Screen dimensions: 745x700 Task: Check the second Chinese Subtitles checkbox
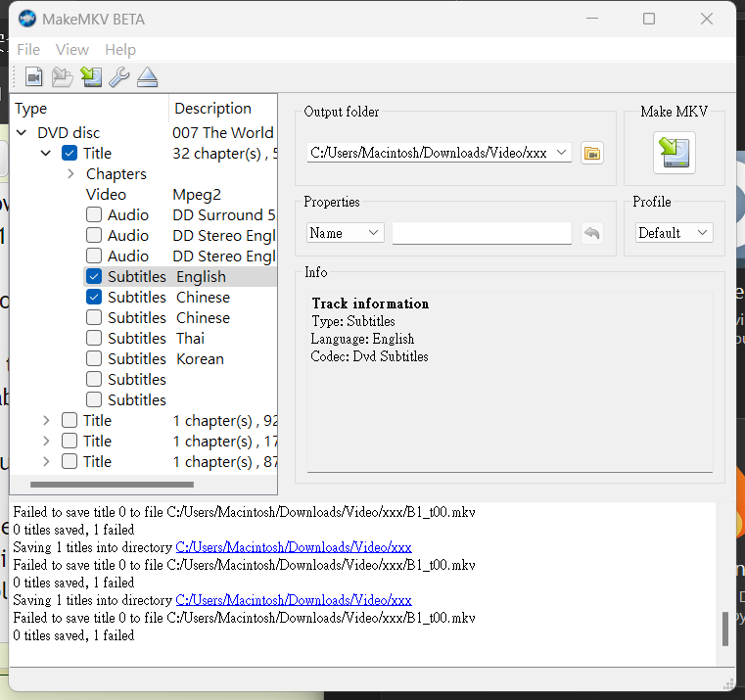pos(94,317)
